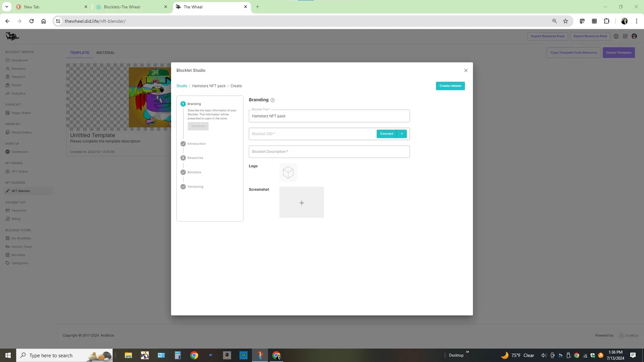This screenshot has width=644, height=362.
Task: Close the Blocklet Studio dialog
Action: [x=466, y=70]
